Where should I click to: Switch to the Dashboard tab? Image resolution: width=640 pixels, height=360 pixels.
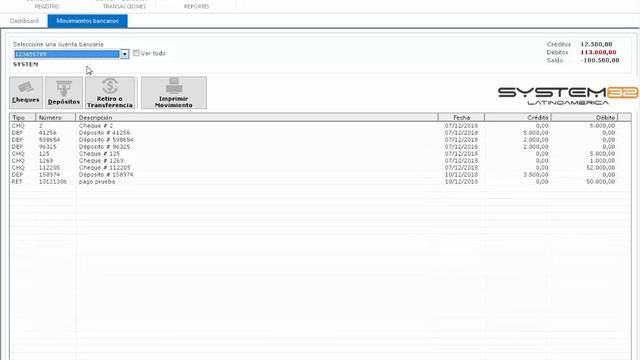tap(24, 21)
